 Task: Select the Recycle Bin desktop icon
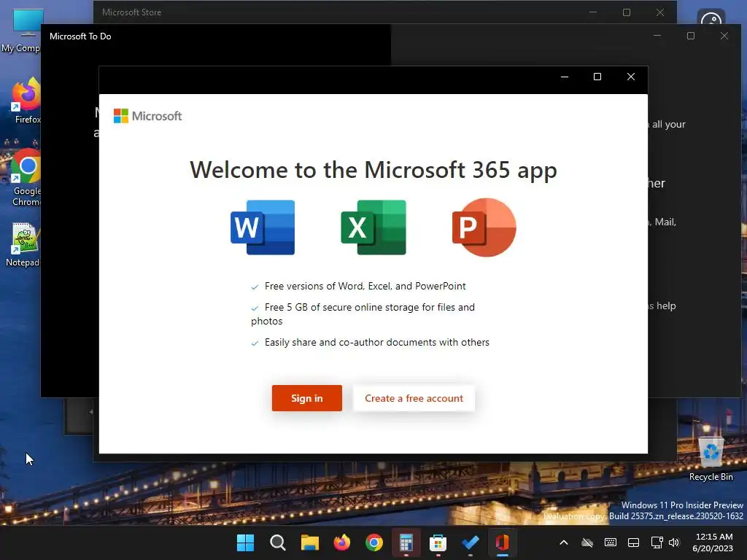[711, 458]
